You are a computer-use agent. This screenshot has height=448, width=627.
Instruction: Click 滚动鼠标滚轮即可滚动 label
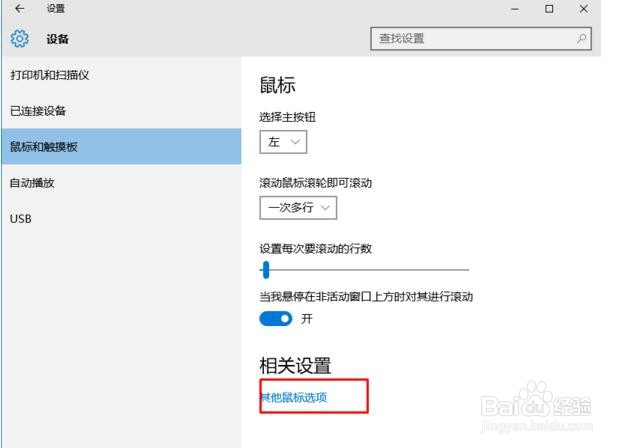pos(315,183)
